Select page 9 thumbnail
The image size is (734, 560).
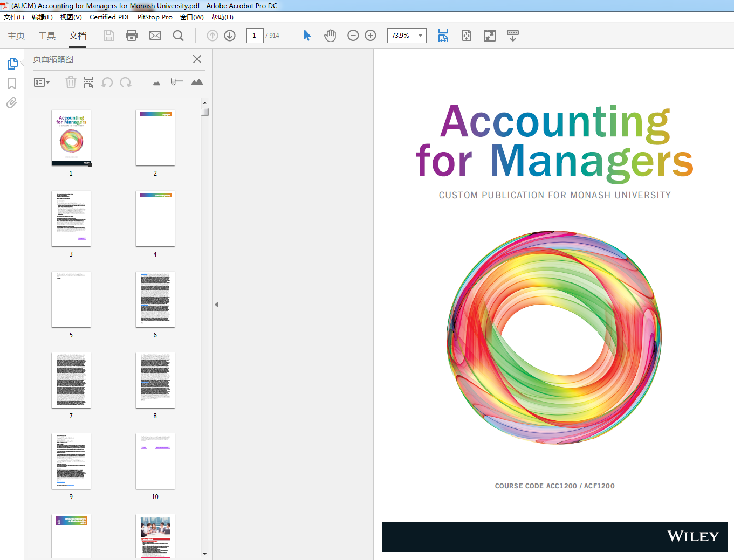pos(71,461)
